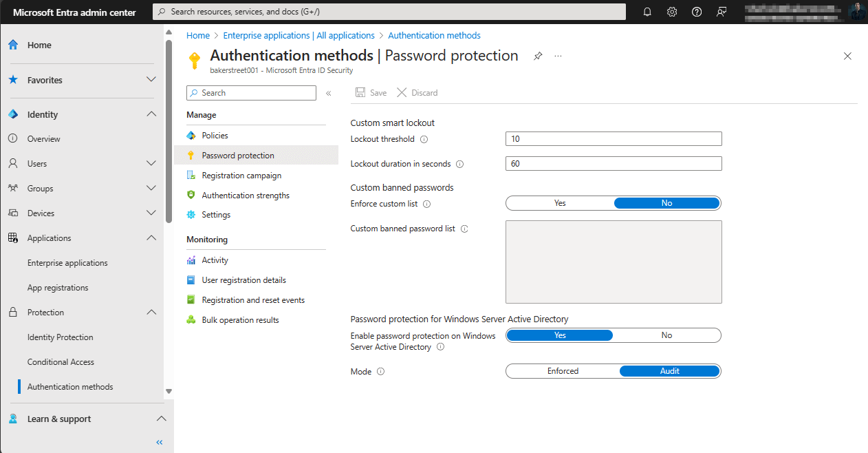The height and width of the screenshot is (453, 868).
Task: Open Settings using its gear icon
Action: coord(191,214)
